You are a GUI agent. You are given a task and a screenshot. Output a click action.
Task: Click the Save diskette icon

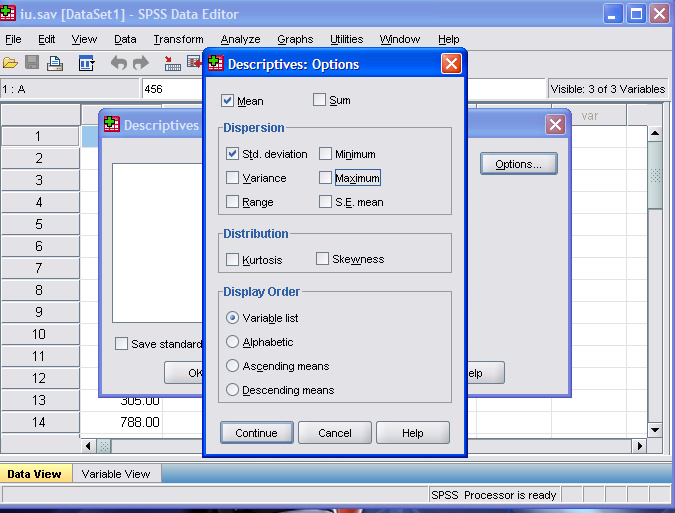32,63
